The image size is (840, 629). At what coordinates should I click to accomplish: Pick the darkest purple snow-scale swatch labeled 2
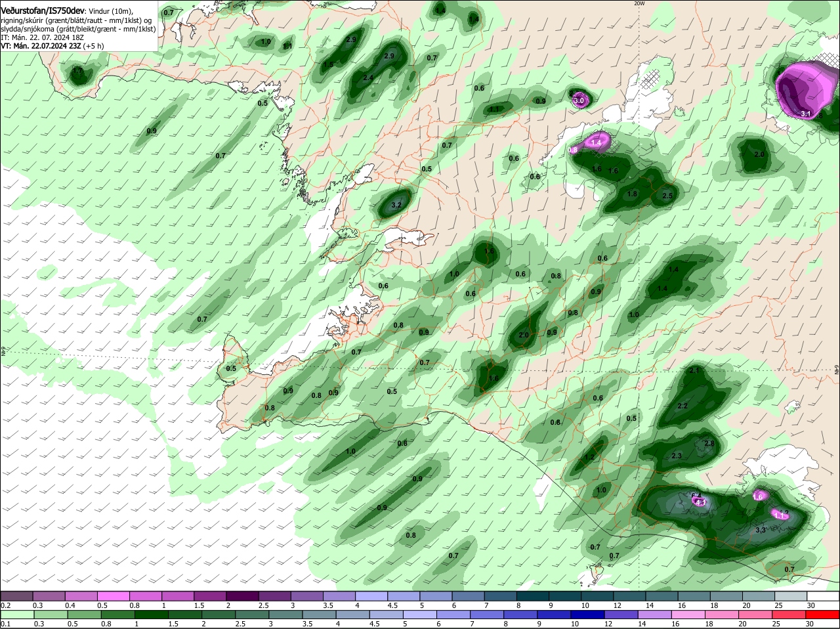pyautogui.click(x=242, y=596)
